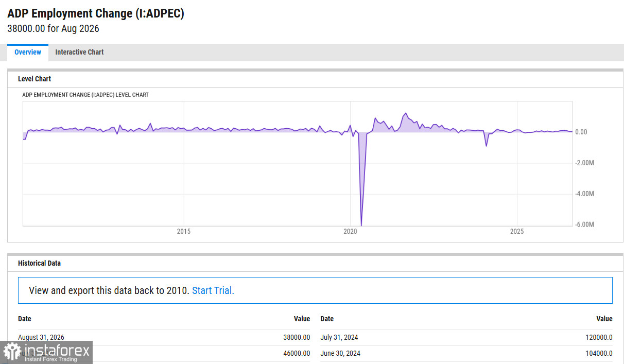Click the right Date column header

[x=327, y=319]
